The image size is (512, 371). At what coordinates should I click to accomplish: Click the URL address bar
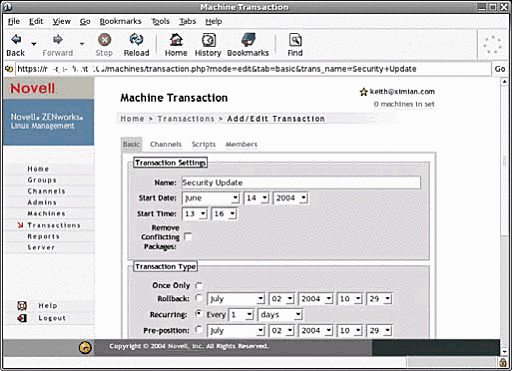click(253, 69)
